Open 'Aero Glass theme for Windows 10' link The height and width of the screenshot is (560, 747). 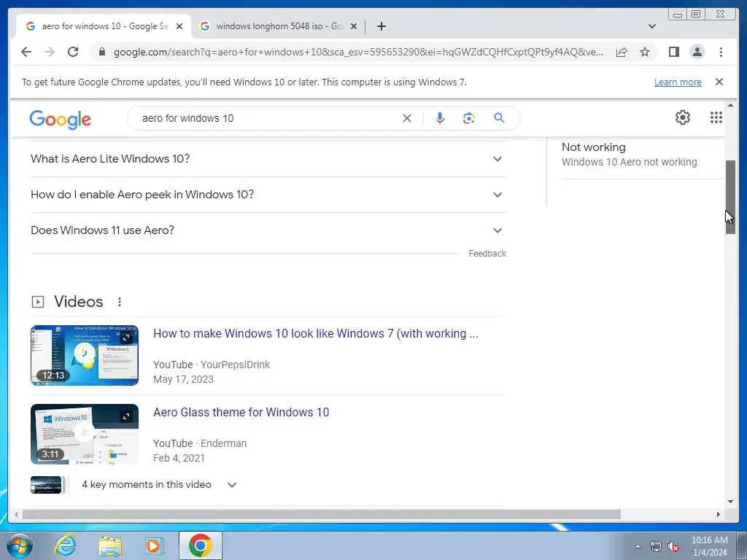[241, 413]
